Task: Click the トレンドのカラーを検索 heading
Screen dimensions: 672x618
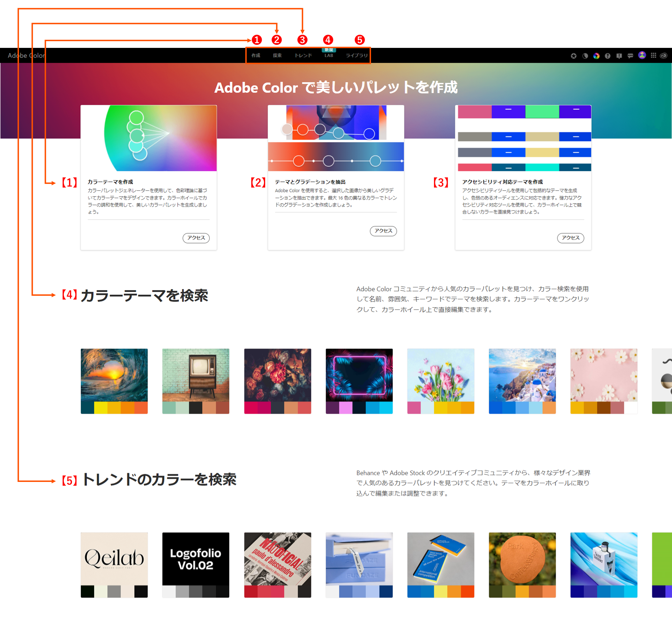Action: coord(160,479)
